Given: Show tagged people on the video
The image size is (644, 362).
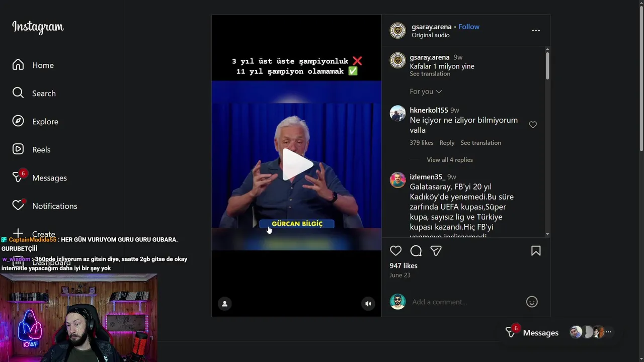Looking at the screenshot, I should [x=225, y=304].
